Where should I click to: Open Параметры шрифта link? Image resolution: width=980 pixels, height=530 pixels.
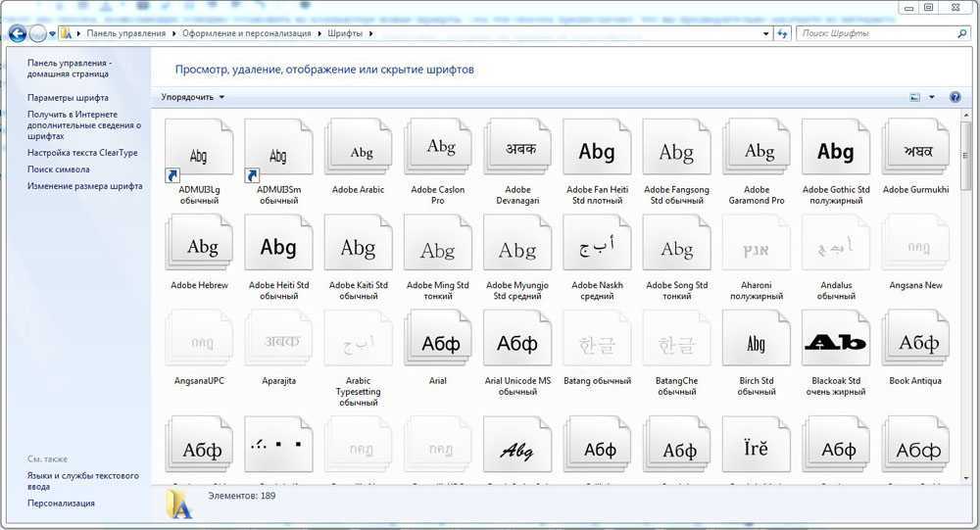(x=68, y=98)
